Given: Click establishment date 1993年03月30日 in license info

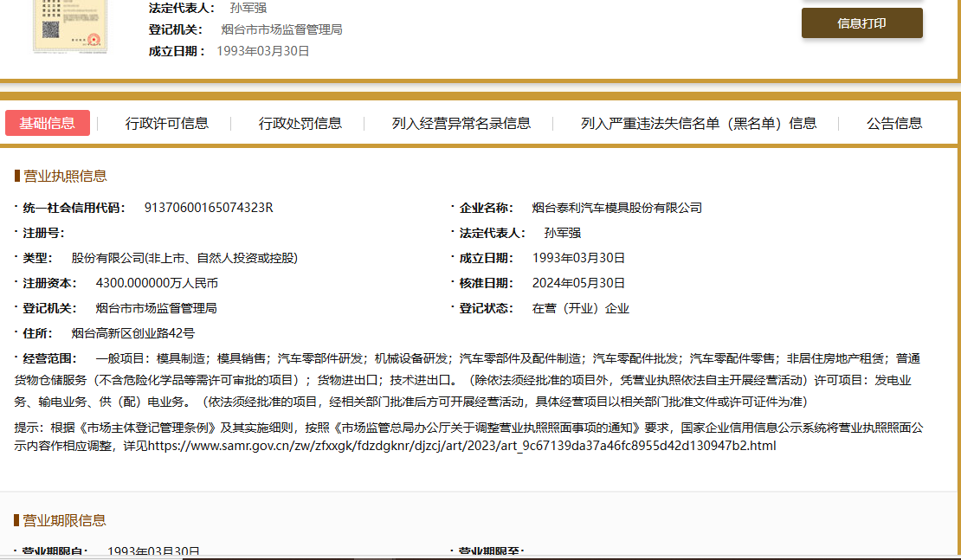Looking at the screenshot, I should [x=578, y=258].
